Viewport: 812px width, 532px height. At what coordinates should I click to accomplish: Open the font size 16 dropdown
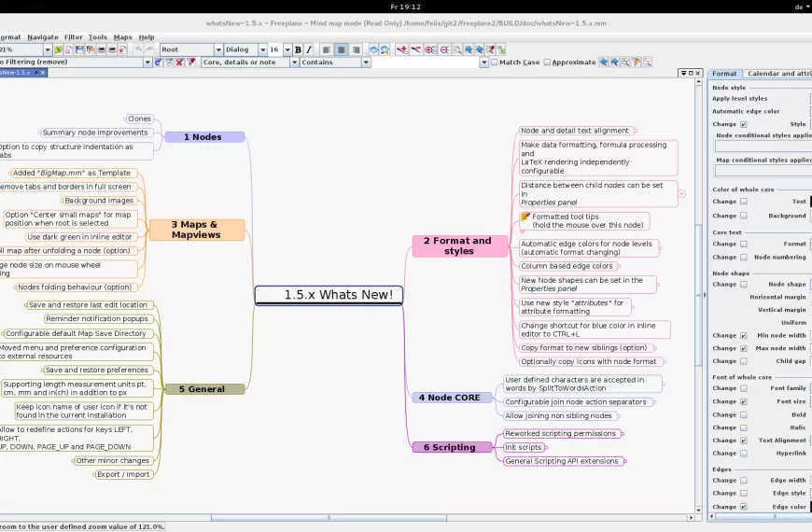point(287,49)
